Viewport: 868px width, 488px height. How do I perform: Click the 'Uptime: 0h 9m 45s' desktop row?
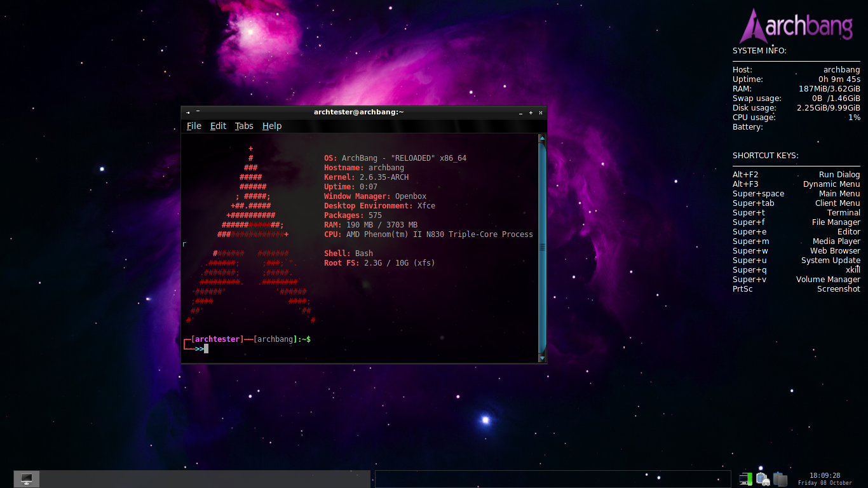796,79
